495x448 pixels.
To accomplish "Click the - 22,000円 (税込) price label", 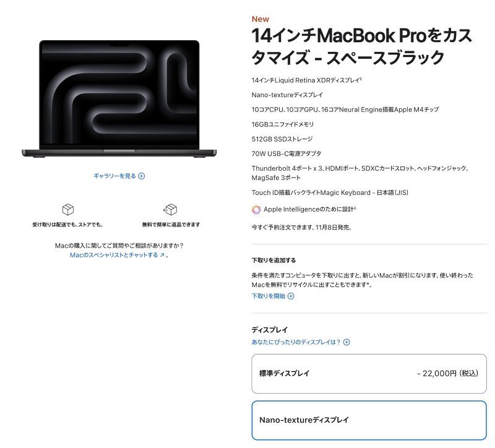I will pyautogui.click(x=447, y=374).
